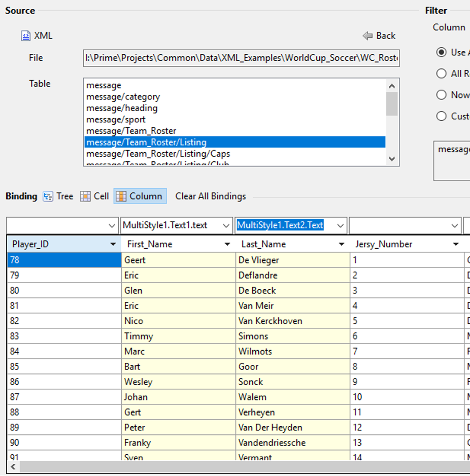Select the first 'Use A...' filter radio button
Image resolution: width=470 pixels, height=476 pixels.
coord(442,52)
